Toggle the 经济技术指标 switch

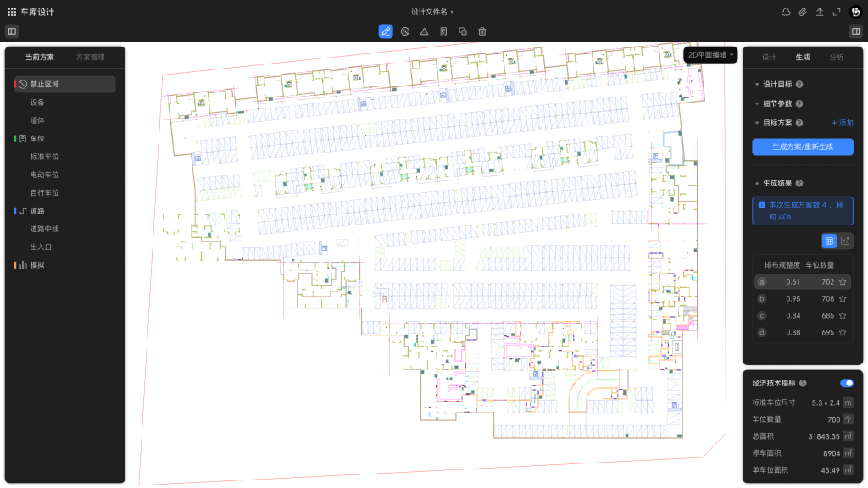[x=846, y=383]
